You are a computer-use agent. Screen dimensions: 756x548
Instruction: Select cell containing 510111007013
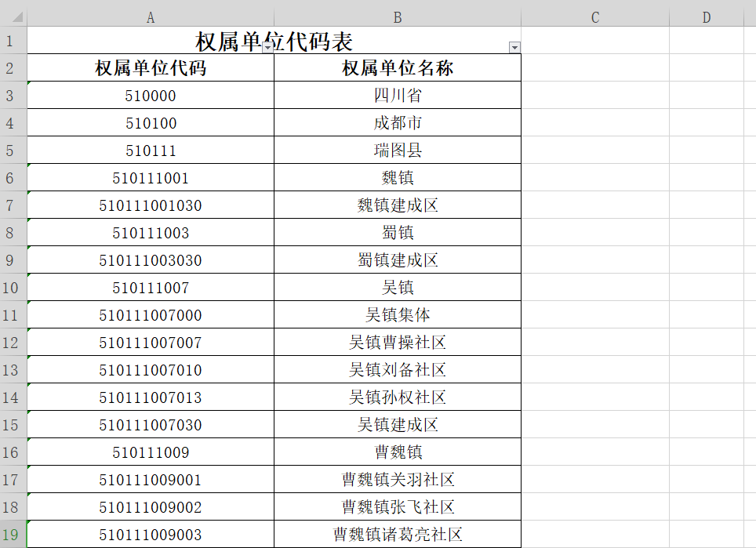(x=151, y=397)
